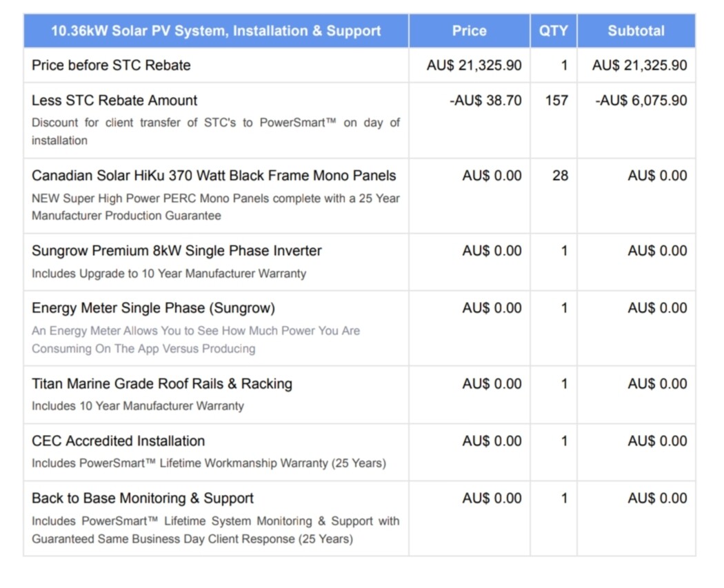Click the Price 'AU$ 0.00' in the Back to Base Monitoring row
The width and height of the screenshot is (724, 588).
click(x=492, y=498)
